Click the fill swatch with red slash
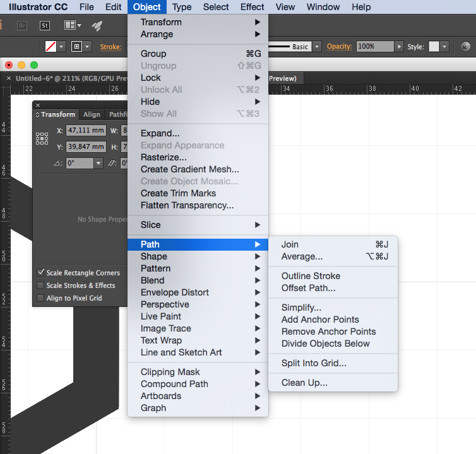 point(51,47)
